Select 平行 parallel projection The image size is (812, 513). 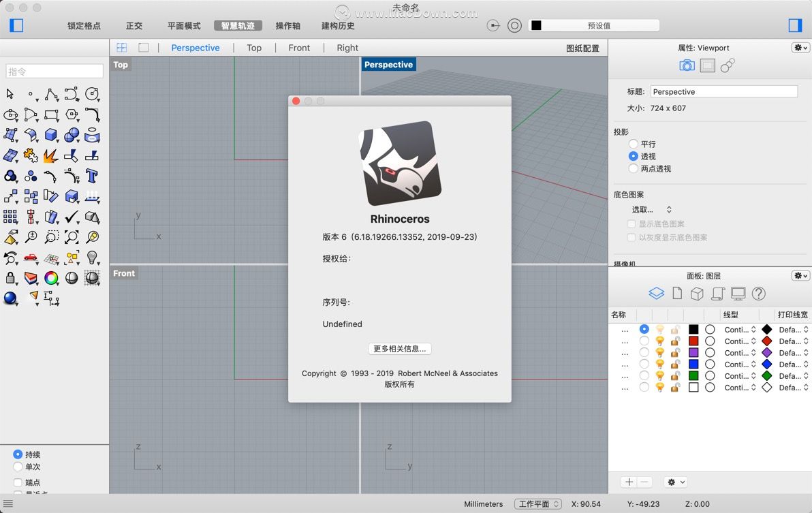click(x=633, y=144)
